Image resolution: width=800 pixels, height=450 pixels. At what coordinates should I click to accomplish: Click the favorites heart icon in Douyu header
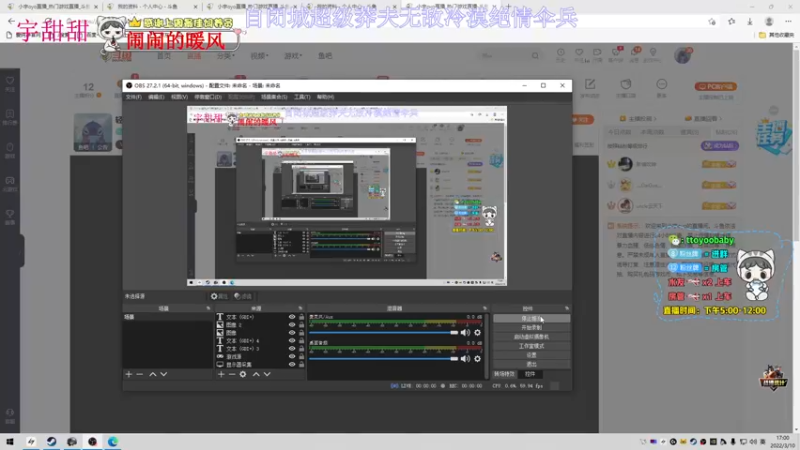tap(579, 53)
